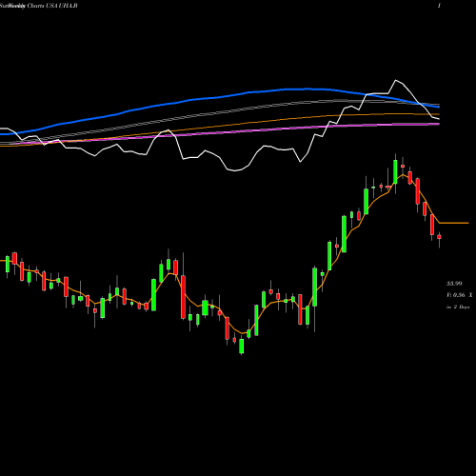Click the white indicator line peak
476x476 pixels.
(396, 81)
